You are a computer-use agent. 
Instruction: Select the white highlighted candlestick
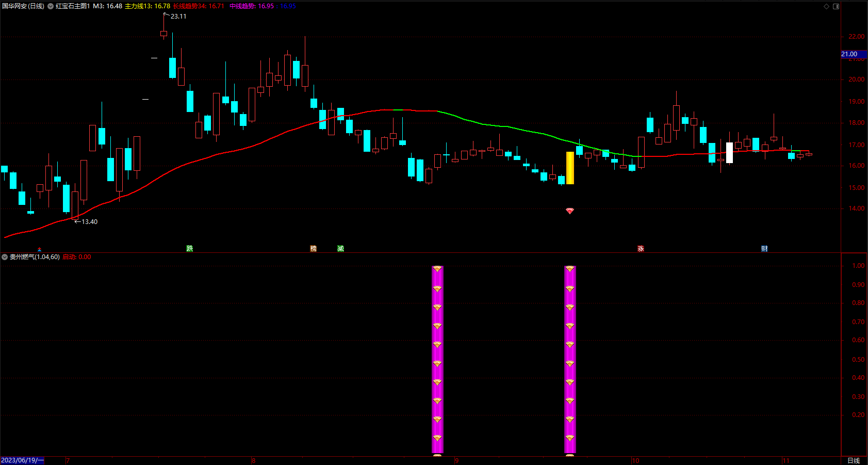(729, 153)
